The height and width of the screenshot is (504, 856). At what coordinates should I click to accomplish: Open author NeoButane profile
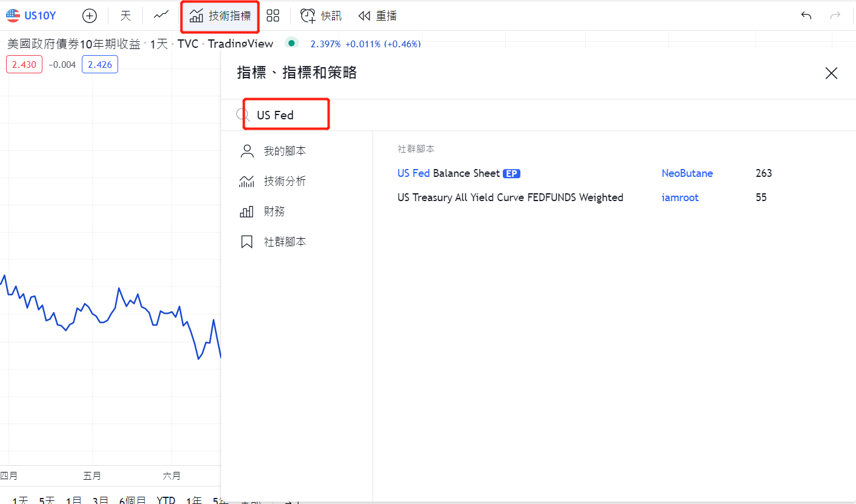point(687,173)
